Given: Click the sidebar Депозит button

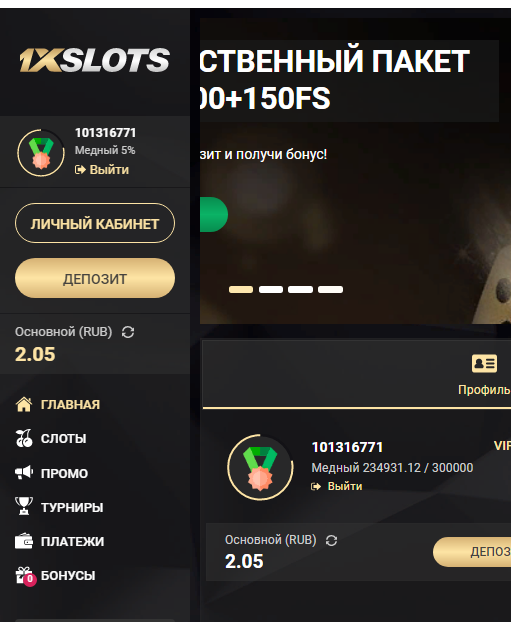Looking at the screenshot, I should pos(95,278).
